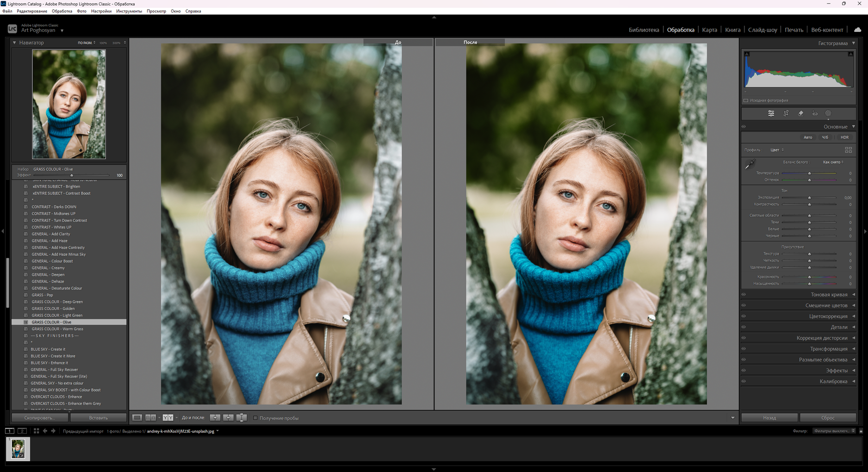Select the Crop tool icon

pos(786,113)
